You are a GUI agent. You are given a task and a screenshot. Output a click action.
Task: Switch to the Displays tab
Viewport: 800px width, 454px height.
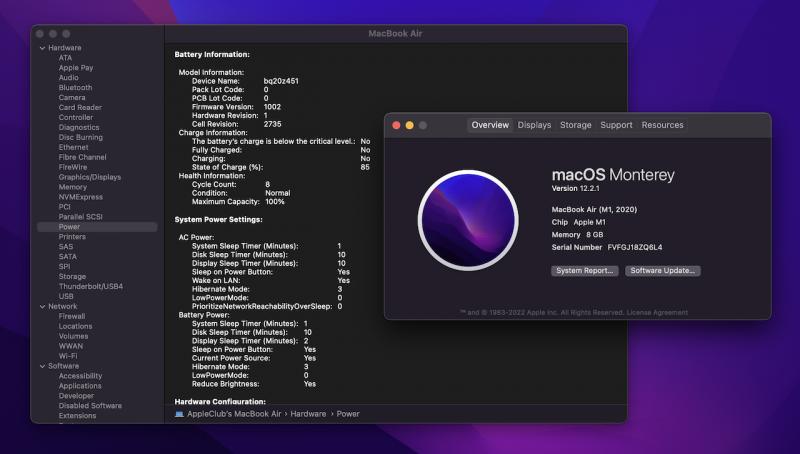coord(534,125)
